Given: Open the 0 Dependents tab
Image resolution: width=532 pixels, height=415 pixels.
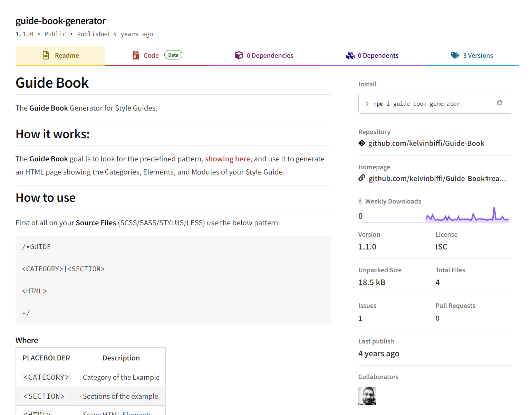Looking at the screenshot, I should coord(378,56).
